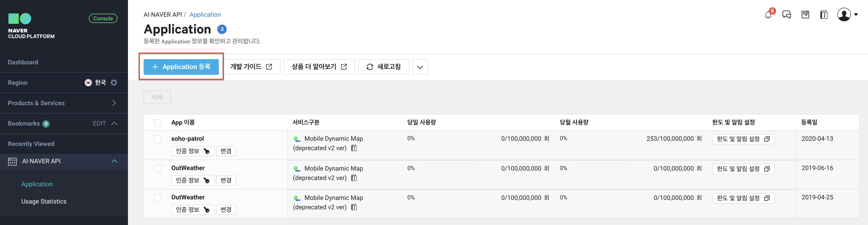Click the notepad edit icon in header
868x225 pixels.
click(805, 15)
